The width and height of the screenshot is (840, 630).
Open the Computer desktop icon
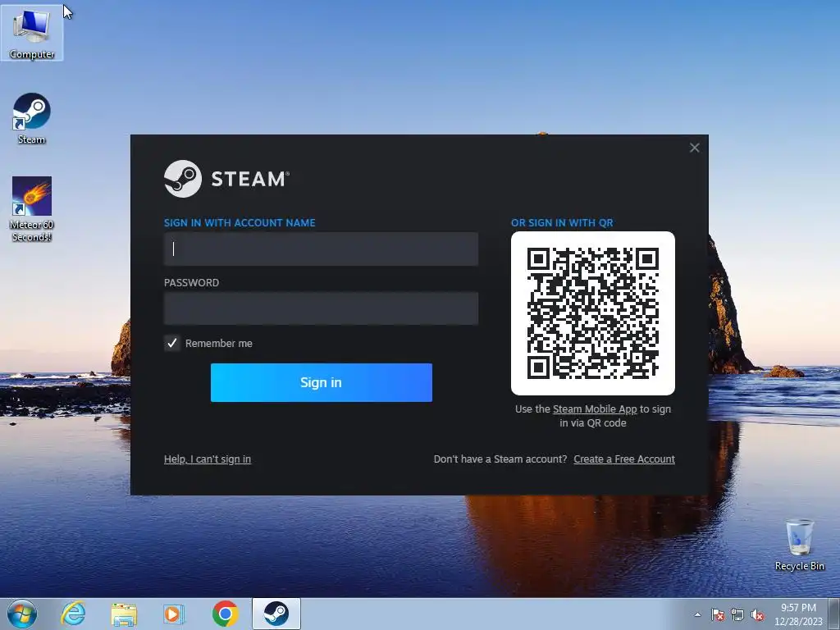[x=32, y=33]
